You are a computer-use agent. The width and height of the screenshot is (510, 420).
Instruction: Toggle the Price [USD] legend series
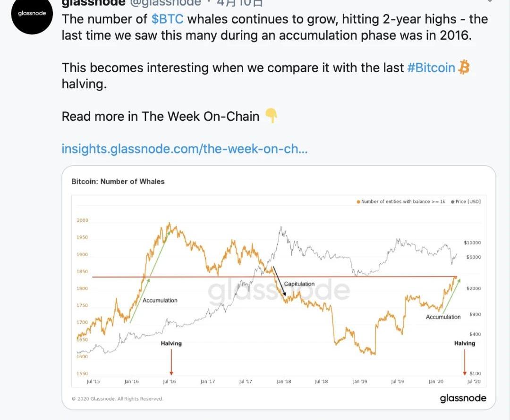coord(467,202)
